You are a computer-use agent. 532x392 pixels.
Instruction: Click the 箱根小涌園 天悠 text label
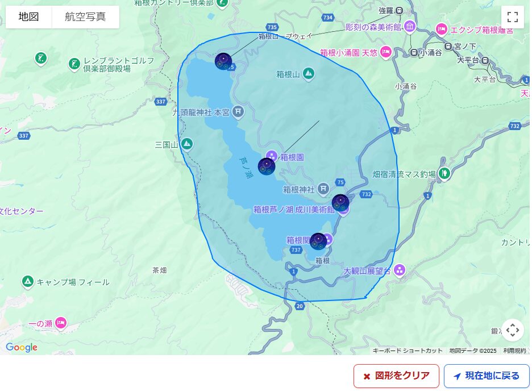pos(349,53)
